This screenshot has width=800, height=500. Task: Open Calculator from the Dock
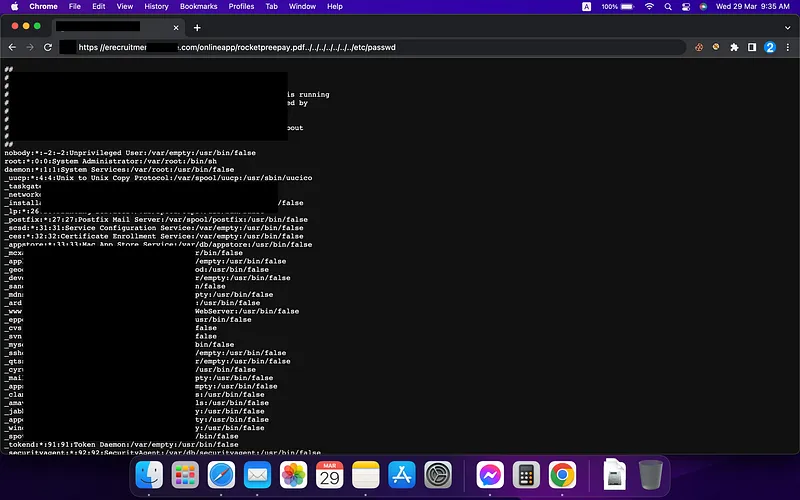coord(526,474)
